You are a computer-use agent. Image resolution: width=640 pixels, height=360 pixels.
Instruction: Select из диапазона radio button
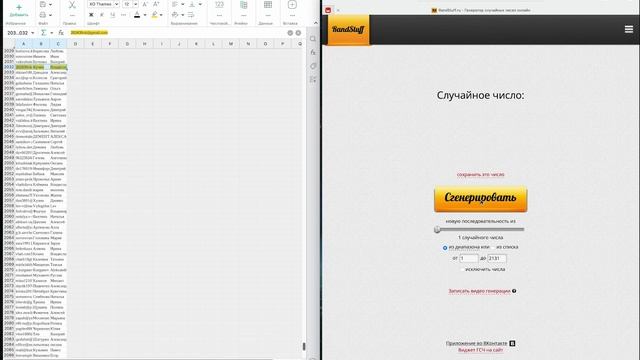point(445,248)
